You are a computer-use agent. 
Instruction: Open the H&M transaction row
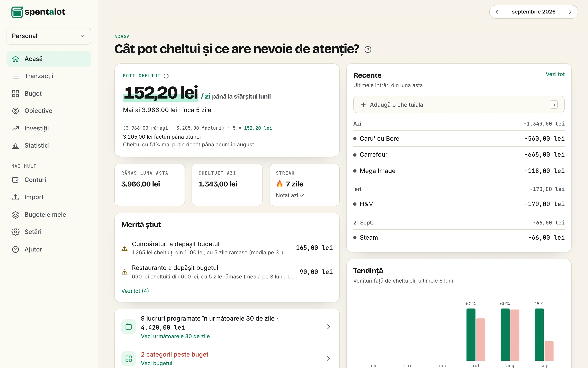pyautogui.click(x=459, y=204)
